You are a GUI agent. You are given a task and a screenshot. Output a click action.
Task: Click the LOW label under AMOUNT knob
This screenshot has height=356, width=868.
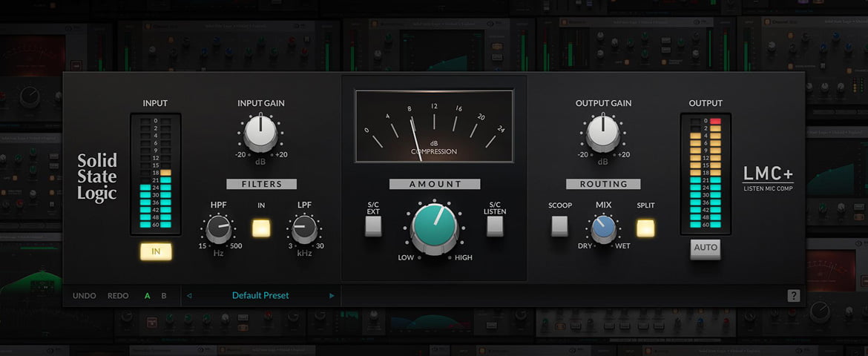point(406,257)
